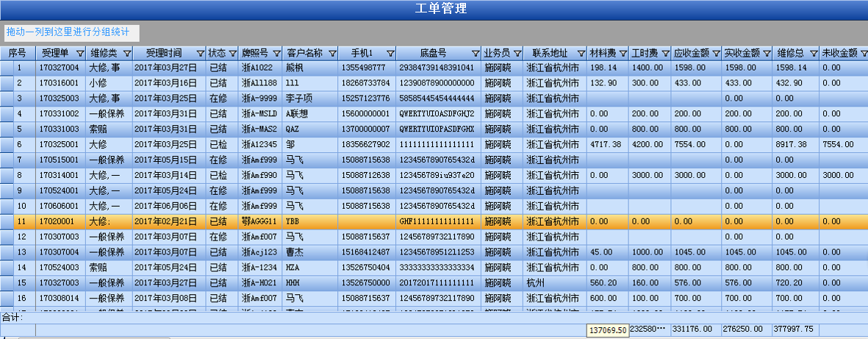Click license plate 浙A12345 cell
Viewport: 868px width, 339px height.
tap(259, 145)
